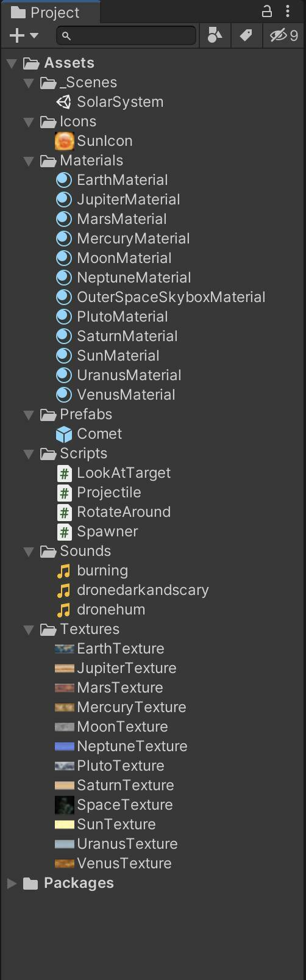Screen dimensions: 306x980
Task: Collapse the Materials folder arrow
Action: tap(29, 160)
